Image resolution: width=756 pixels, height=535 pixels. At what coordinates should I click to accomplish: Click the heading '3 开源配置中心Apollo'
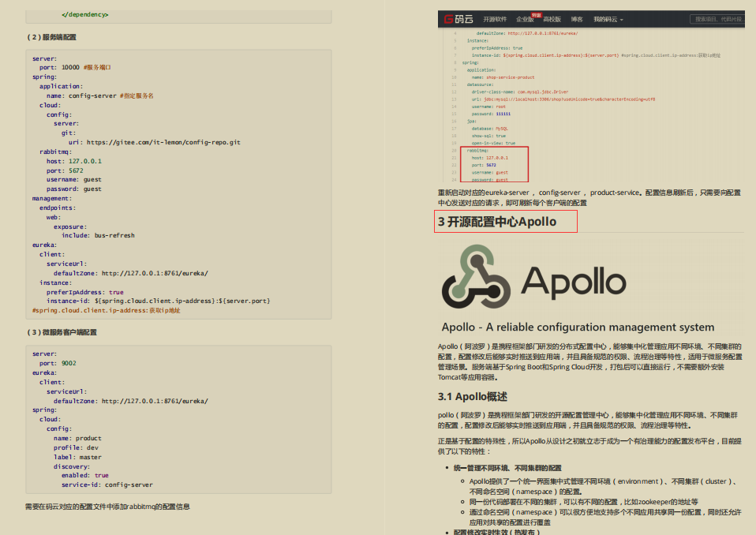pos(497,222)
